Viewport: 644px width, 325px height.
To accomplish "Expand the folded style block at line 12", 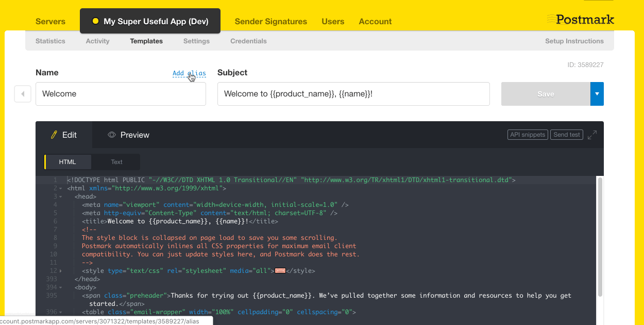I will pyautogui.click(x=61, y=271).
